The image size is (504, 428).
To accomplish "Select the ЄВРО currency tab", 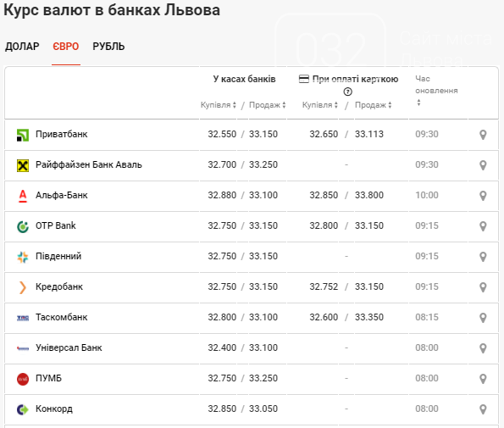I will (x=66, y=47).
